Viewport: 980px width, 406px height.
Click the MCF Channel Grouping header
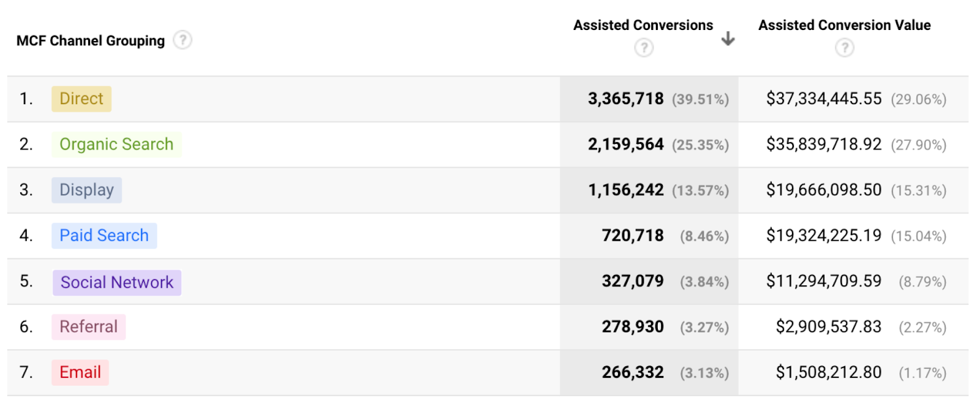point(91,41)
